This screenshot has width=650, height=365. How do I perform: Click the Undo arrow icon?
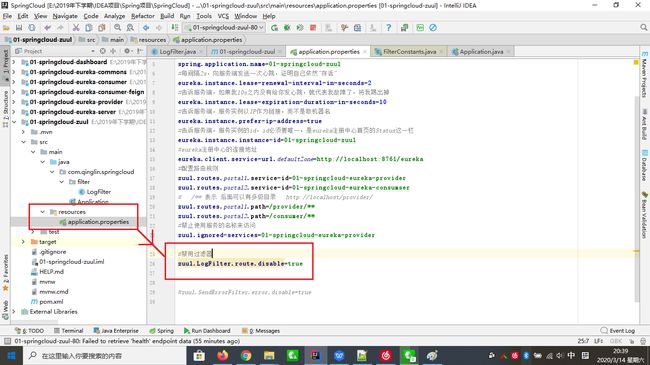pos(48,28)
